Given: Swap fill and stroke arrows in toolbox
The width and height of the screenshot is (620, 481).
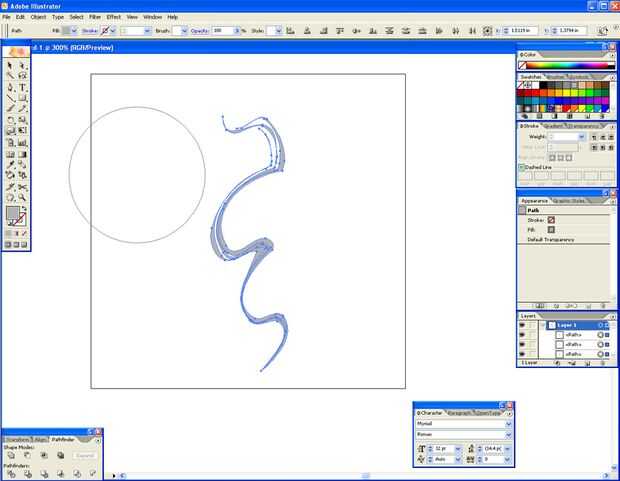Looking at the screenshot, I should pyautogui.click(x=24, y=208).
